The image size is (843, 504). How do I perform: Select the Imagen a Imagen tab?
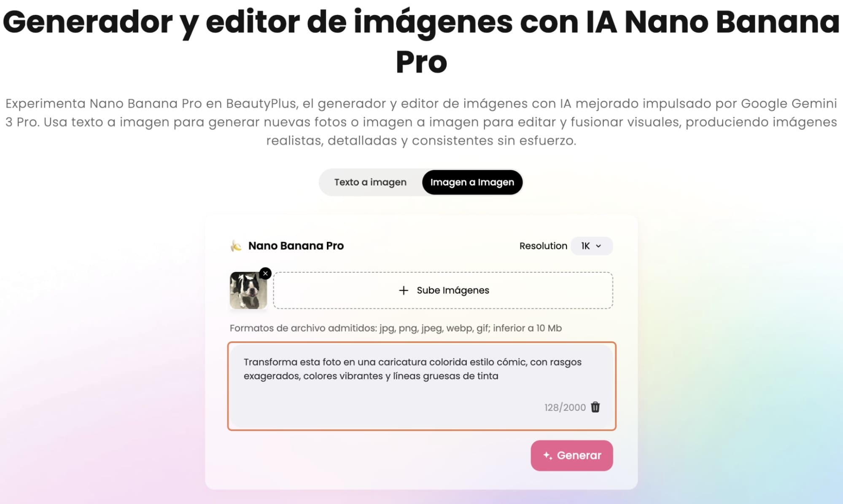pyautogui.click(x=472, y=182)
